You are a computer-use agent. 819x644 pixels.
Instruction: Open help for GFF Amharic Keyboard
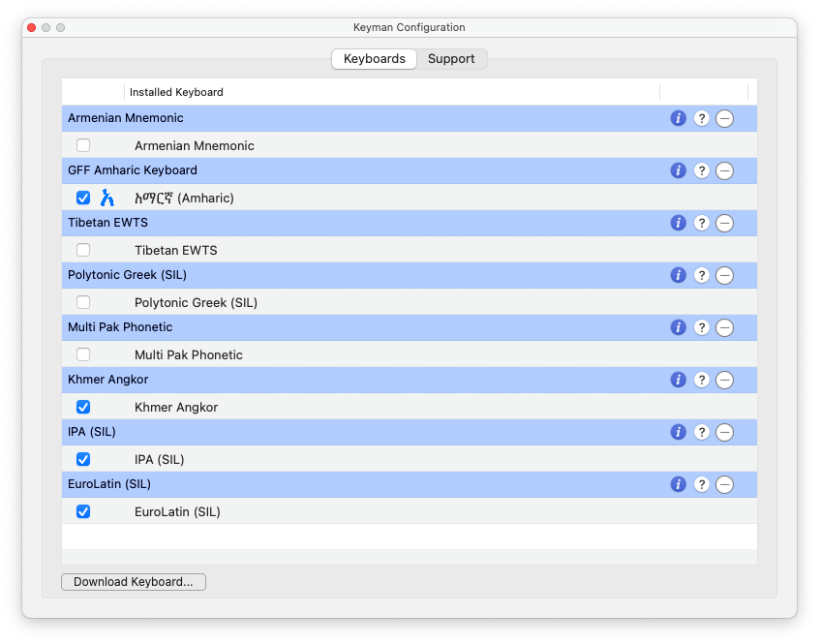pyautogui.click(x=702, y=170)
